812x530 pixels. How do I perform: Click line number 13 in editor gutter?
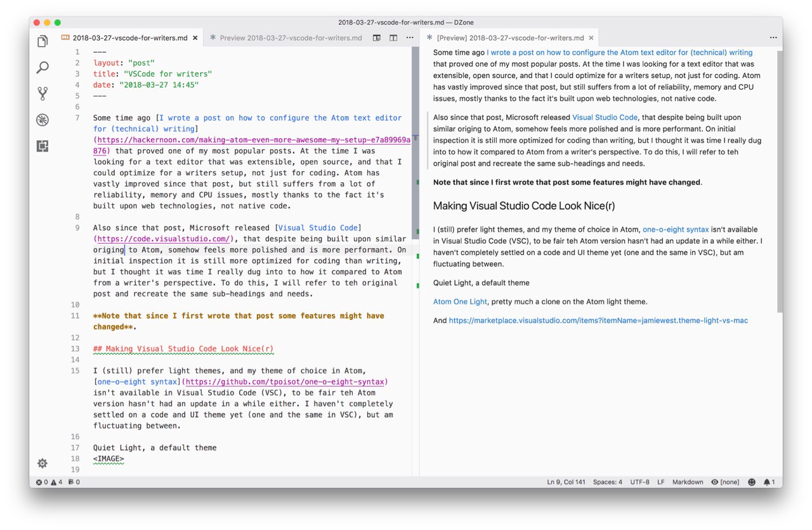(x=75, y=348)
